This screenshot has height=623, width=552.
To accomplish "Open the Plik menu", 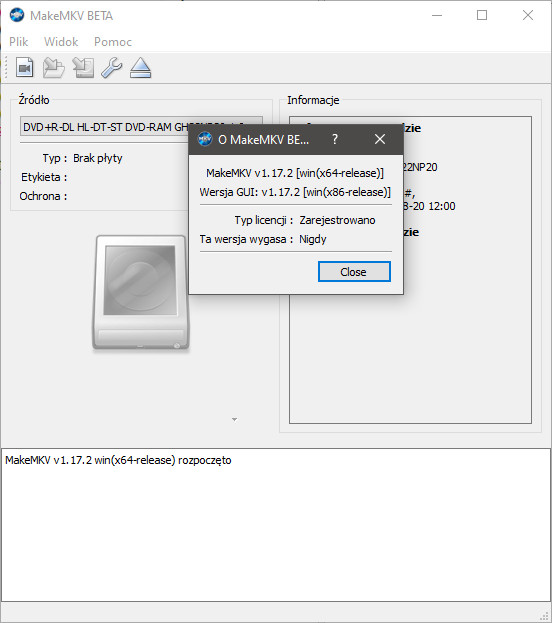I will 19,42.
